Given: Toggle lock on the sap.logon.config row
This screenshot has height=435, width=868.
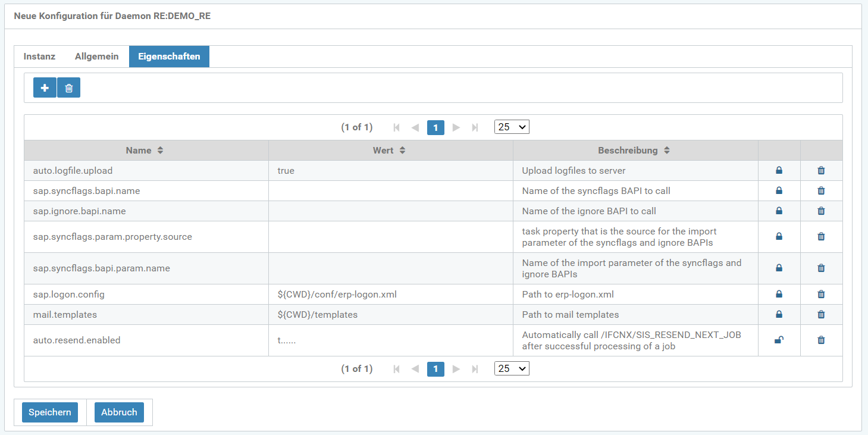Looking at the screenshot, I should (779, 295).
